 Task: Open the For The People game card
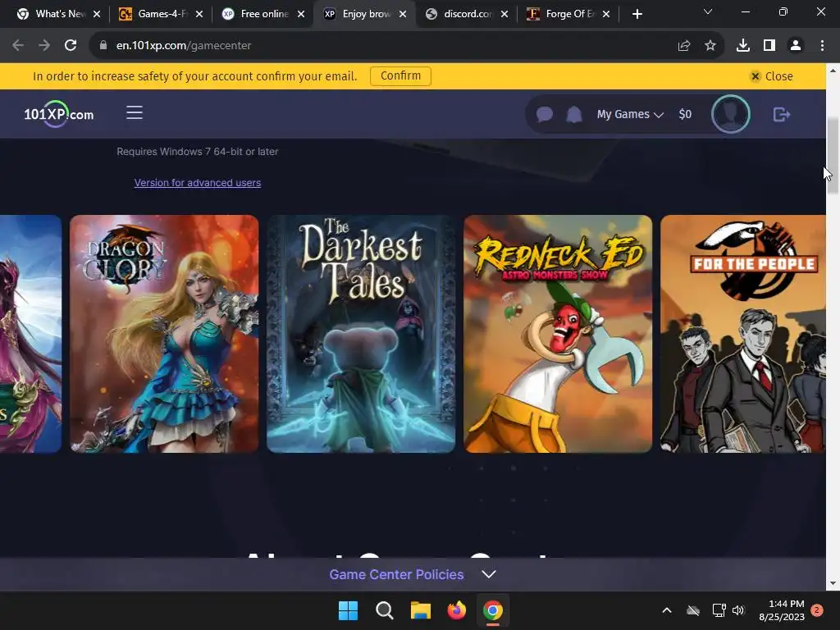pyautogui.click(x=743, y=334)
